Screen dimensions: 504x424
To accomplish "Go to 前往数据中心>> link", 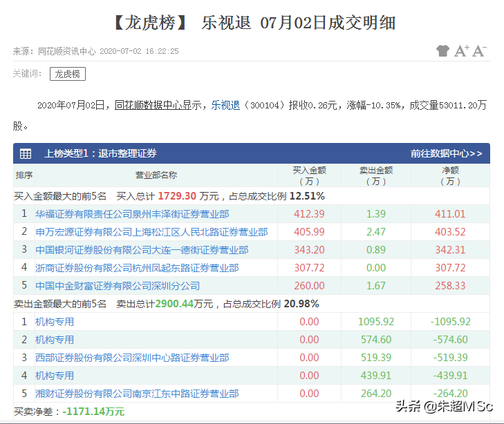I will click(x=446, y=153).
